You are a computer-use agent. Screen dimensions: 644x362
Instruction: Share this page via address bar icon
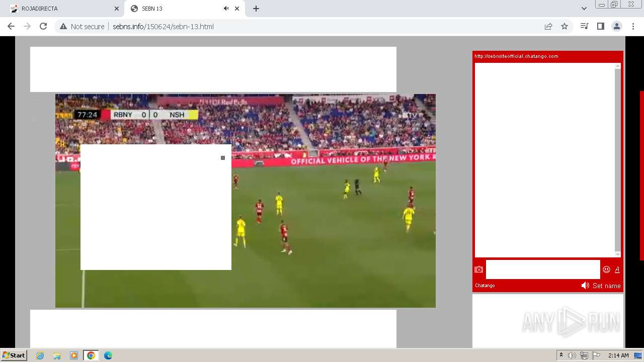tap(548, 26)
